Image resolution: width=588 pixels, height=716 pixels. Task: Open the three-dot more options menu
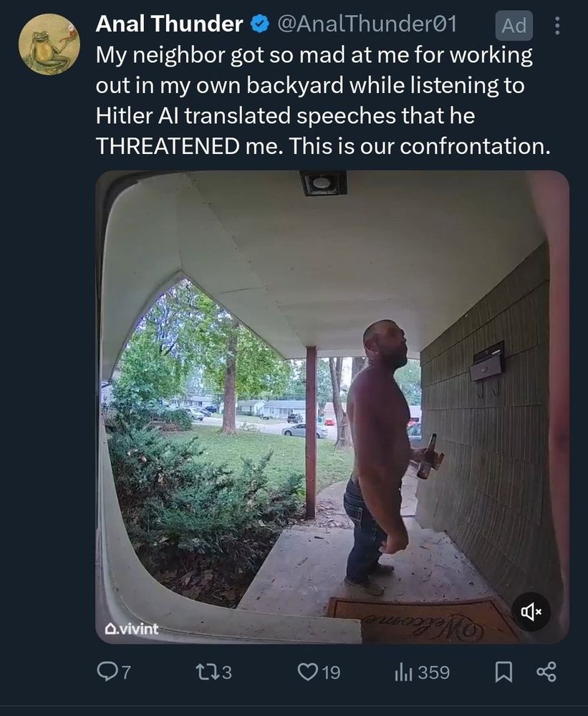[557, 26]
